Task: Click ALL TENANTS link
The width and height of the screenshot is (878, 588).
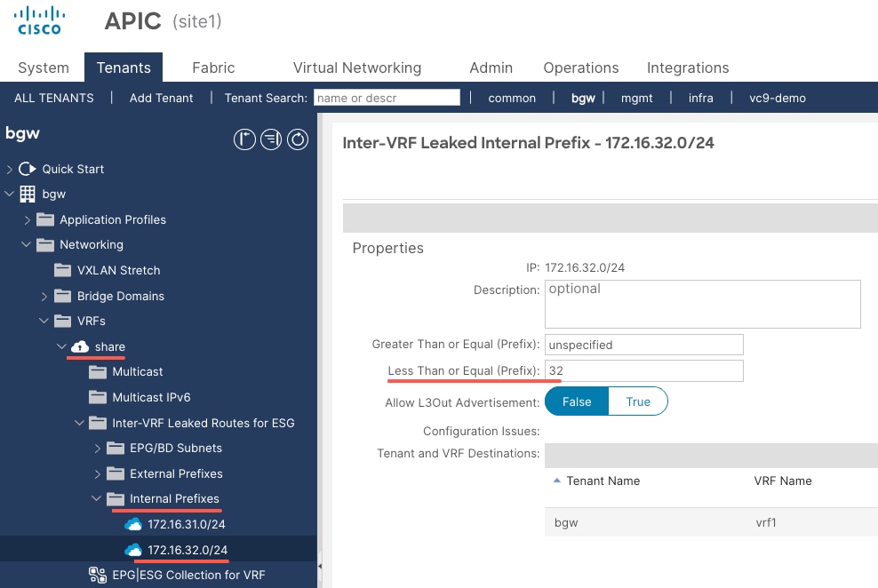Action: point(53,98)
